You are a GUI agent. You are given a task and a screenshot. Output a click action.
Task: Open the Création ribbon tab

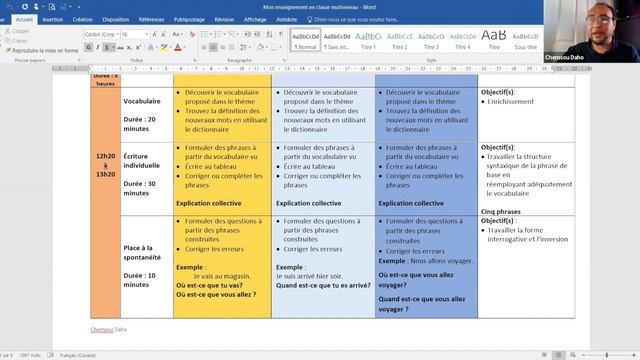[x=82, y=20]
